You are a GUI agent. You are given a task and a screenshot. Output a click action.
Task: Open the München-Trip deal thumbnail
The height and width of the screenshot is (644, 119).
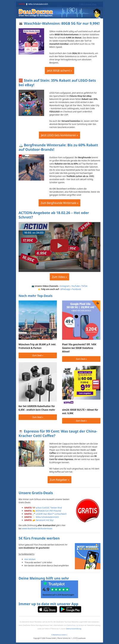(38, 320)
